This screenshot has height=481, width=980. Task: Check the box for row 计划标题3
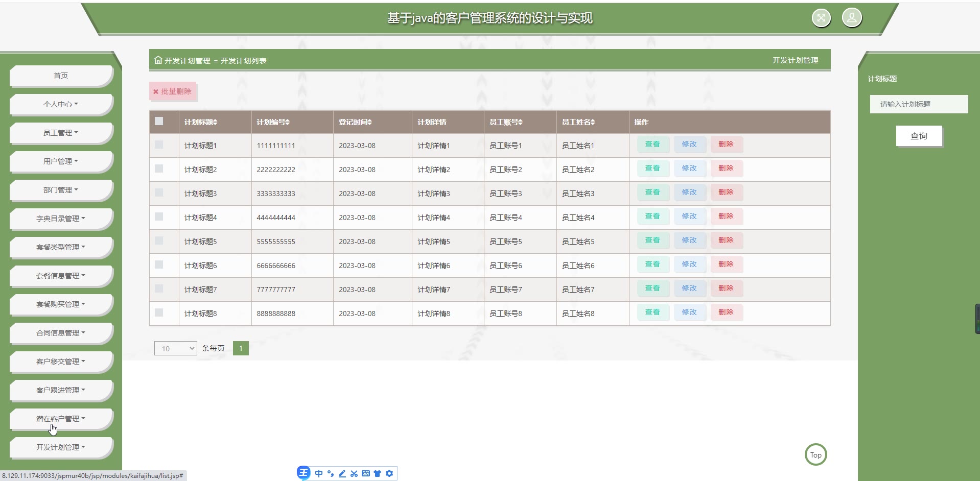[x=159, y=193]
